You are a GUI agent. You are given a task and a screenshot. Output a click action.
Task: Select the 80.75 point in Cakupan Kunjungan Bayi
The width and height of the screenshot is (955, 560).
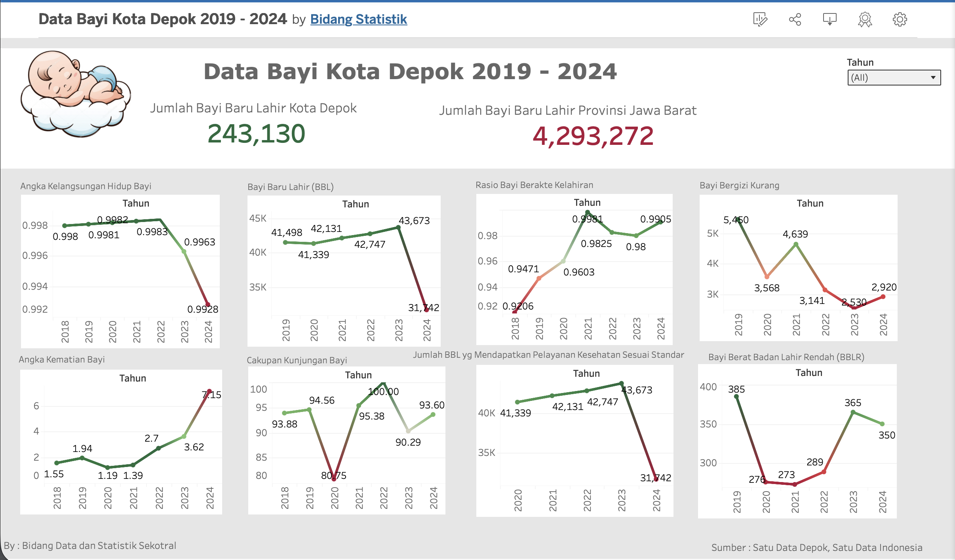pos(334,478)
